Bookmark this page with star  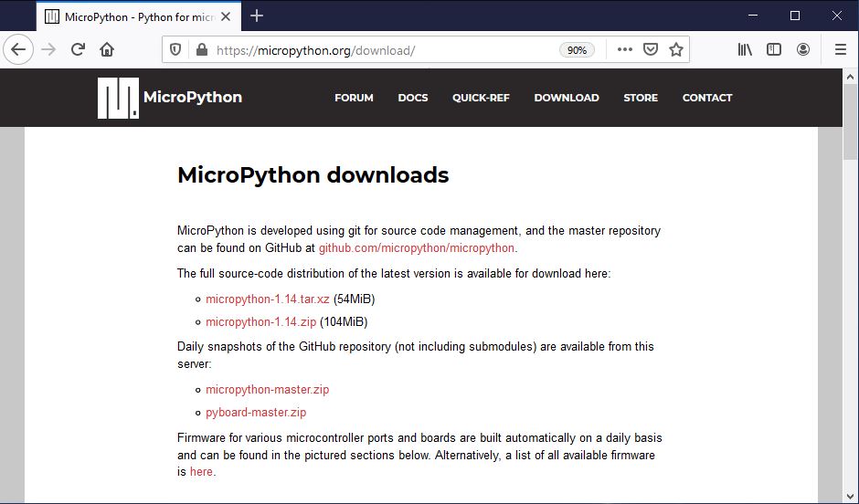coord(676,50)
